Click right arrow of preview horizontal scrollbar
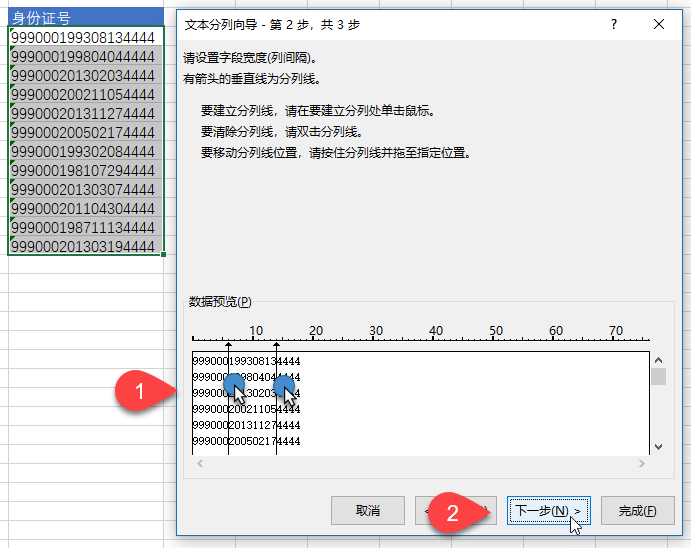Image resolution: width=691 pixels, height=548 pixels. (641, 463)
